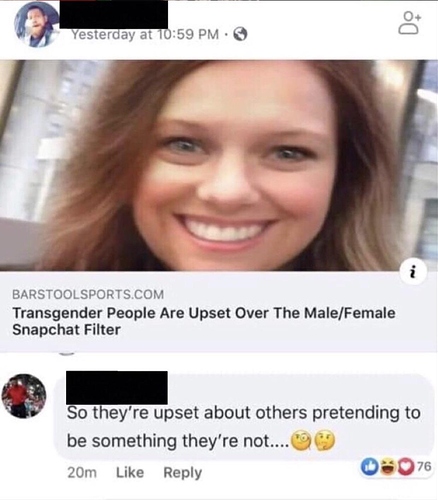Like the comment

click(130, 472)
